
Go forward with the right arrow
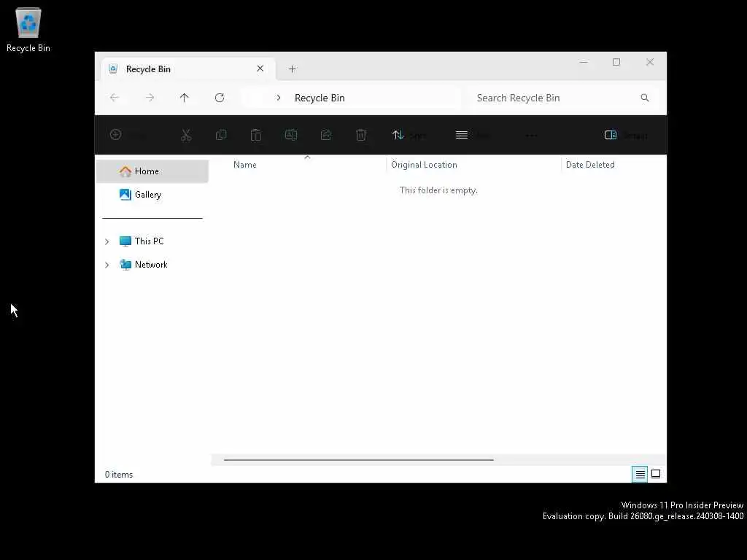(x=150, y=98)
